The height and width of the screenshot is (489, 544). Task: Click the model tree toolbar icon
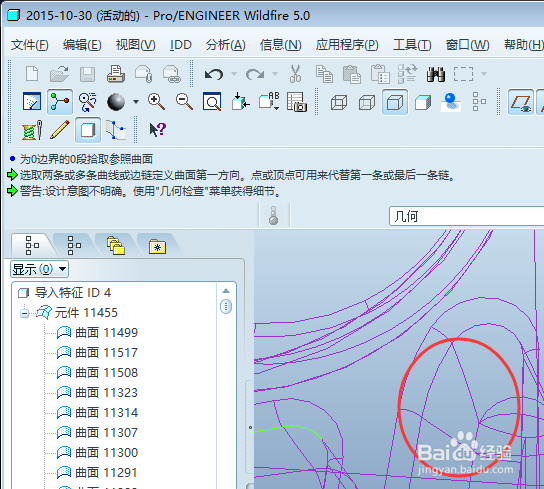click(x=479, y=102)
